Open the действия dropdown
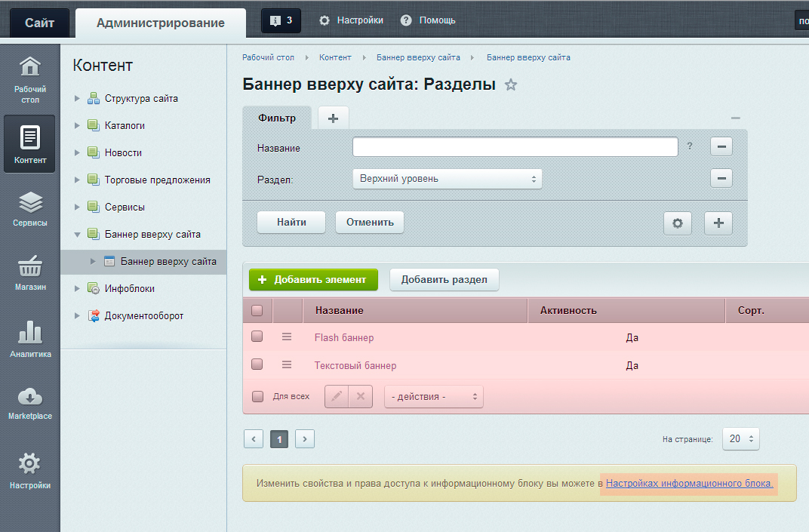809x532 pixels. coord(433,397)
